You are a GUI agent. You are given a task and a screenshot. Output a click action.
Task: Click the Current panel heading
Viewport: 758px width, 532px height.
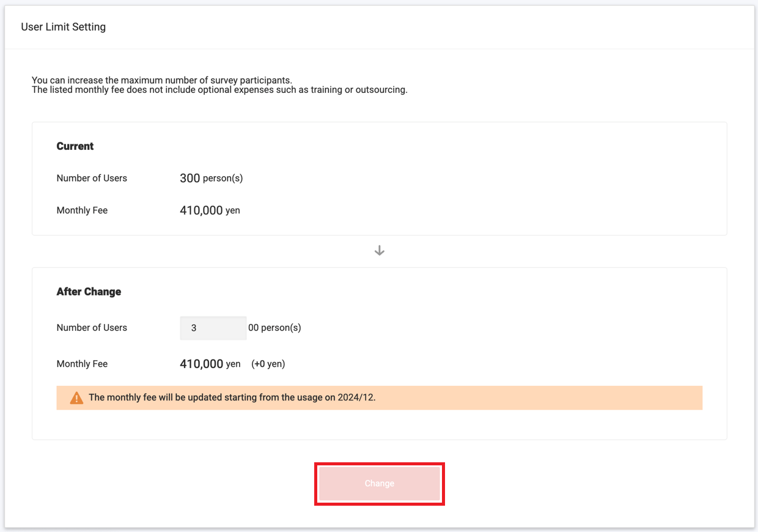point(75,146)
